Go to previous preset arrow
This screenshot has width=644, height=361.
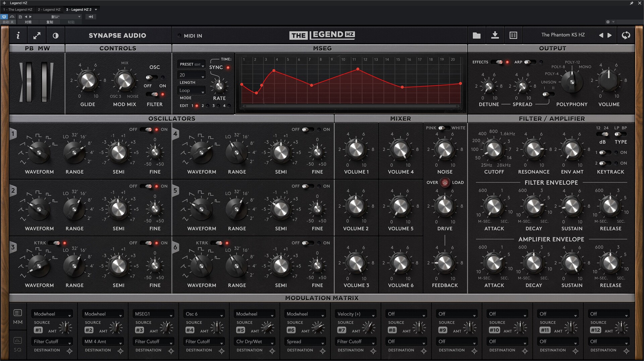click(x=601, y=35)
